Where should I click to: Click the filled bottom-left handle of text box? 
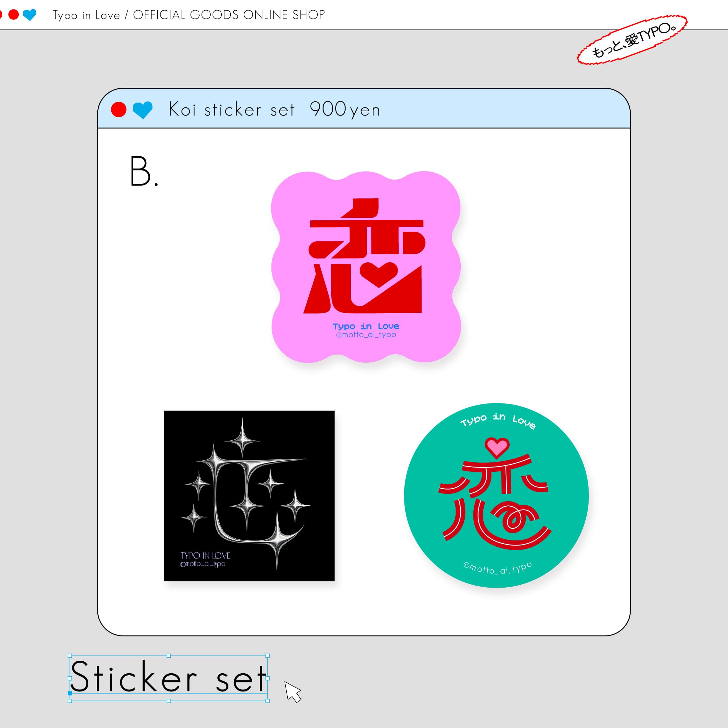(x=70, y=693)
